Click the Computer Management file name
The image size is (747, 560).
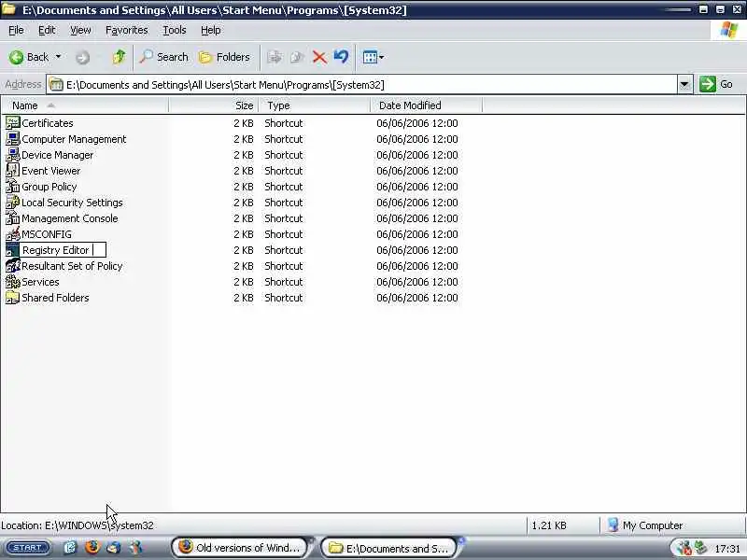[74, 139]
